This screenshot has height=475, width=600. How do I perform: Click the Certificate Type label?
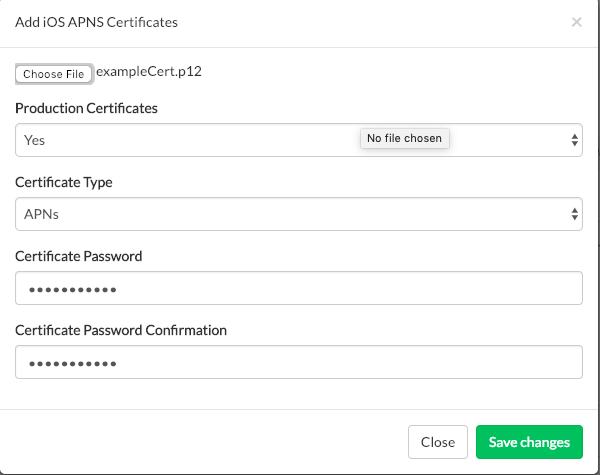64,182
